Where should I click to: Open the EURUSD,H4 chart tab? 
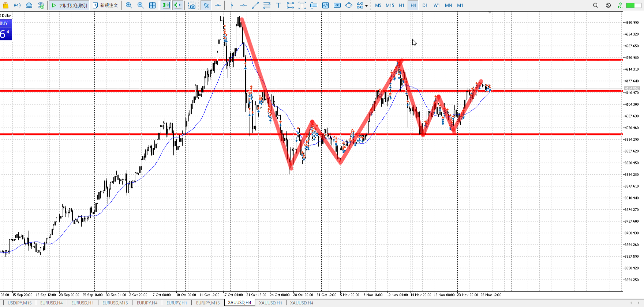point(51,303)
